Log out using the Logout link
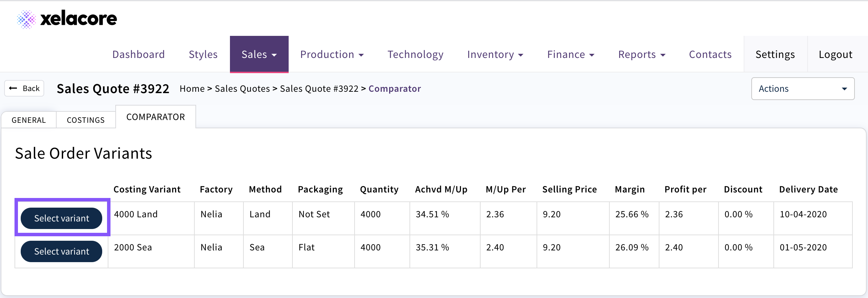The height and width of the screenshot is (298, 868). tap(836, 54)
